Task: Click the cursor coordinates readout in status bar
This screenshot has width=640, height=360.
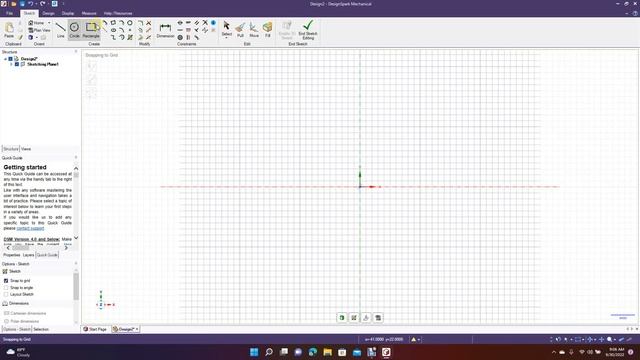Action: tap(384, 339)
